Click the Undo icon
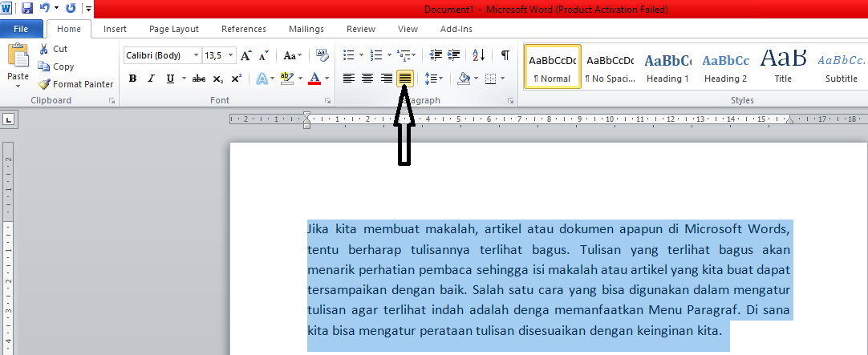 pos(45,8)
